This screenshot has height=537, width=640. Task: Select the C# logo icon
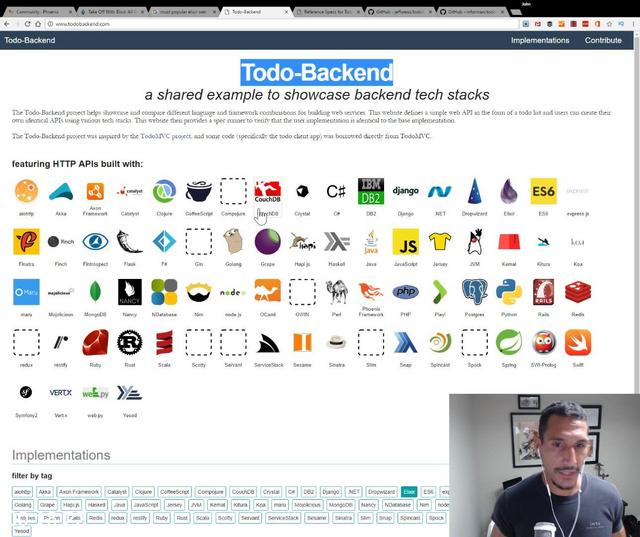point(336,191)
